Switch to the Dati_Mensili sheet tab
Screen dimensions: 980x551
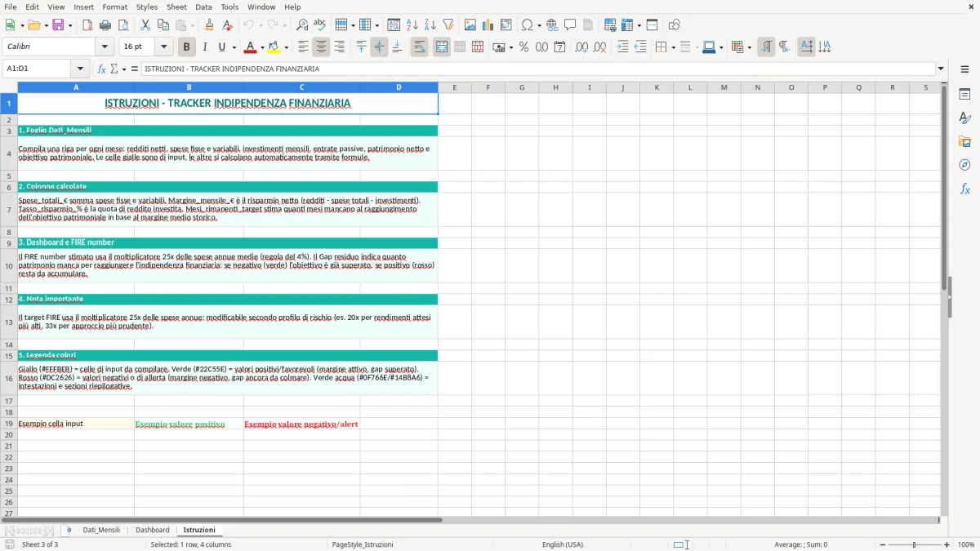point(101,530)
